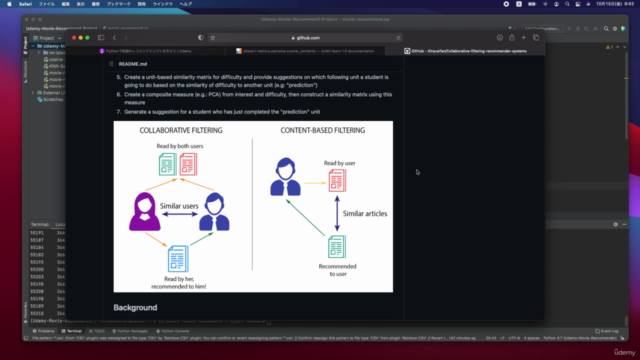Click the Wi-Fi status icon
Image resolution: width=640 pixels, height=360 pixels.
click(545, 4)
